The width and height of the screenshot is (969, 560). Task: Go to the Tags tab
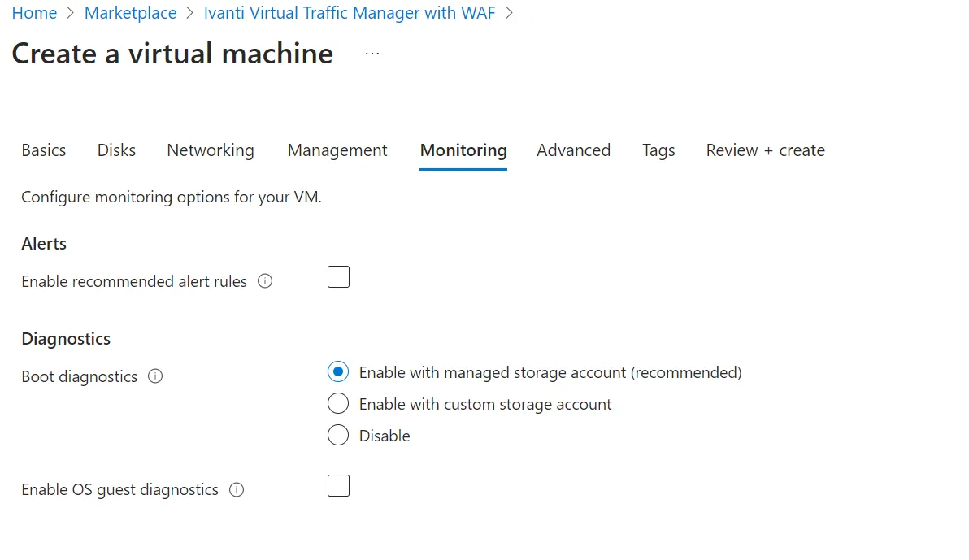pyautogui.click(x=658, y=150)
